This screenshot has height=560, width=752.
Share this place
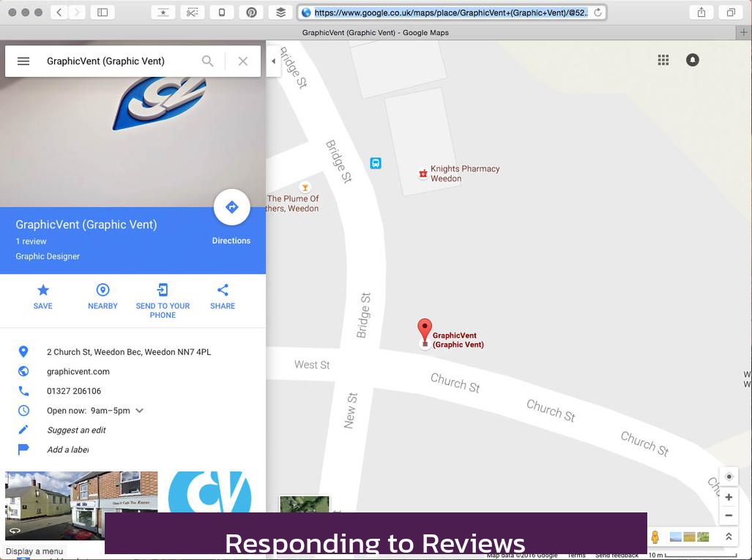223,296
